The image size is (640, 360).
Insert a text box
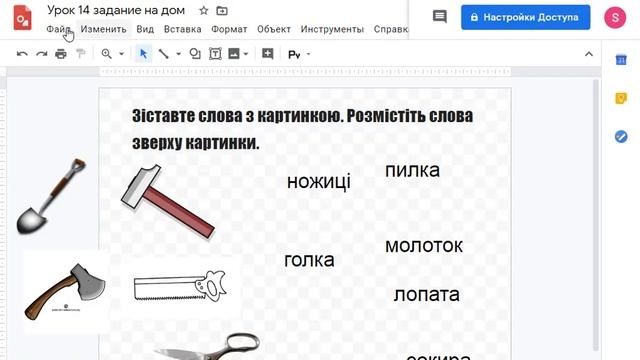coord(215,54)
